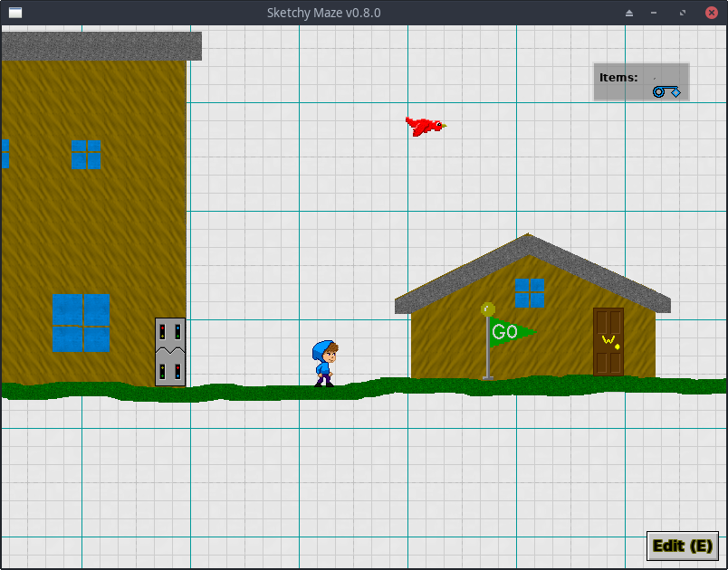Shade the window with the up-arrow button
This screenshot has width=728, height=570.
pyautogui.click(x=630, y=13)
